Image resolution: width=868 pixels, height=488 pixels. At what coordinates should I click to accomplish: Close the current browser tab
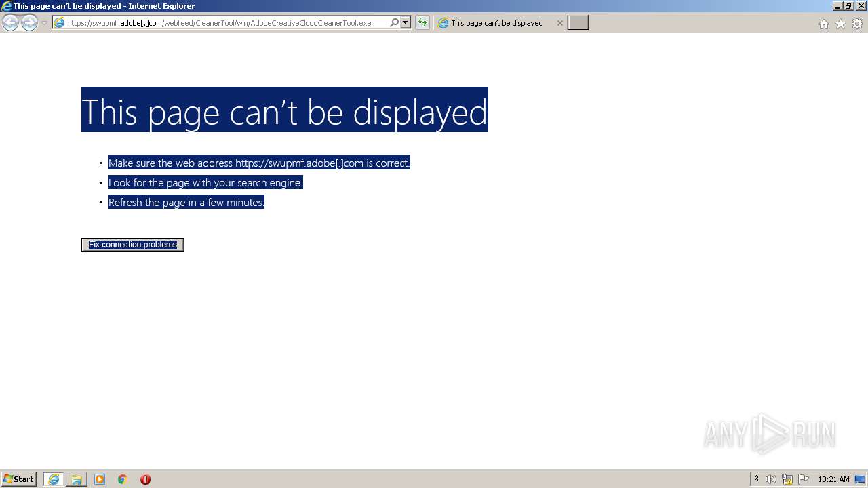point(560,23)
